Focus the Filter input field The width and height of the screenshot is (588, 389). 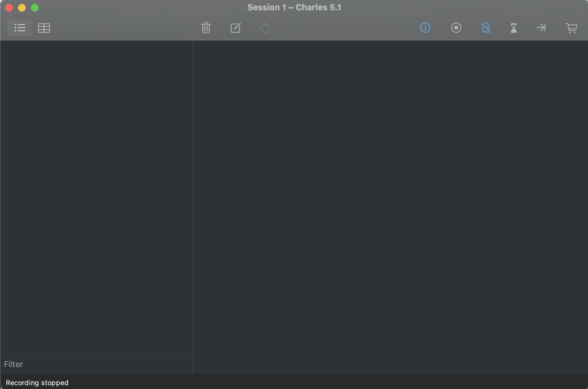[x=96, y=364]
